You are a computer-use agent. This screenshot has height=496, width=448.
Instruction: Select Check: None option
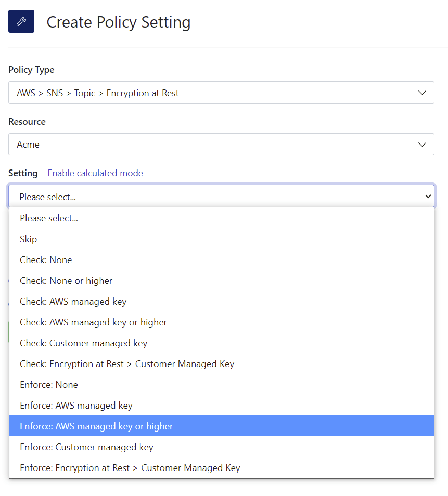pos(221,260)
